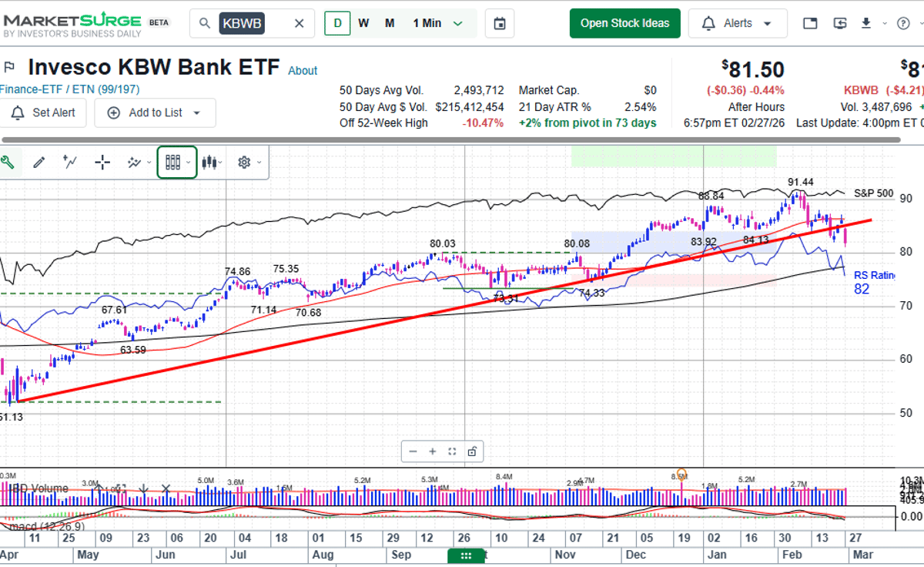Open the About link beside the ETF name
924x567 pixels.
303,71
